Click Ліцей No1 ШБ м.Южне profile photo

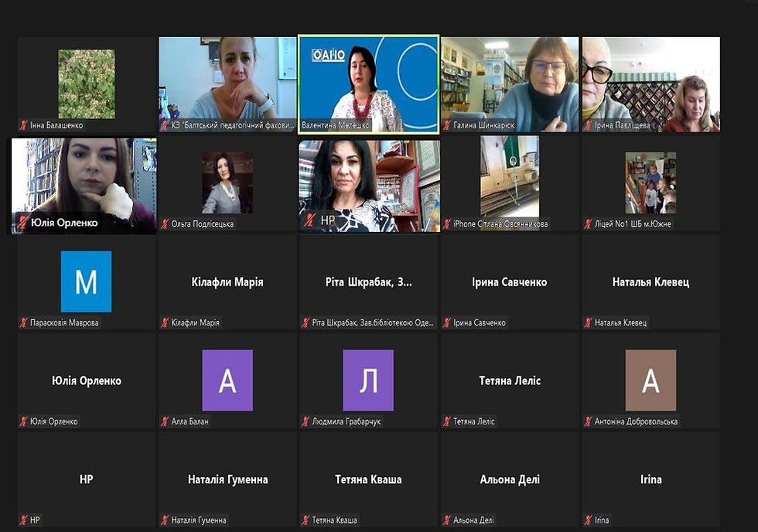[x=650, y=182]
